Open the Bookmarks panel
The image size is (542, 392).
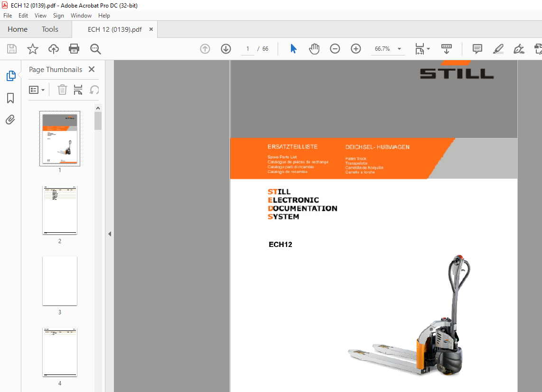(10, 98)
